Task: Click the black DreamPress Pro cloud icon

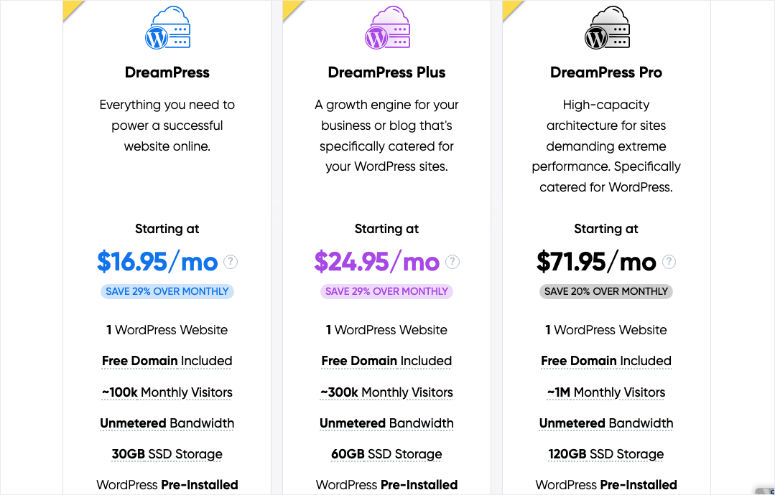Action: coord(606,28)
